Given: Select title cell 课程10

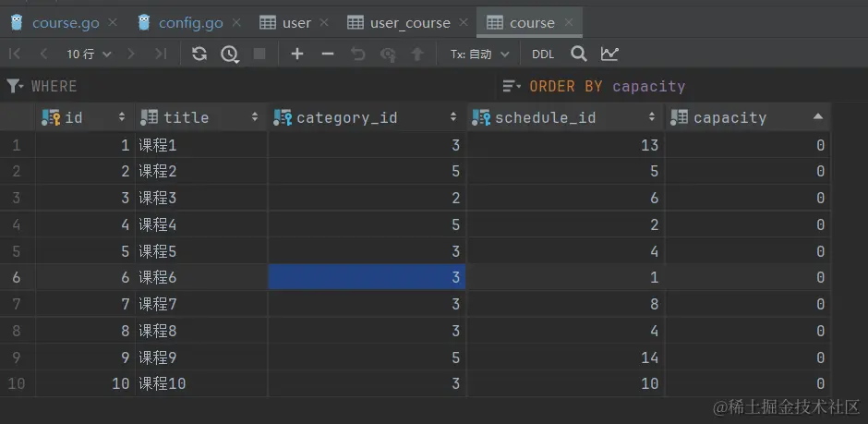Looking at the screenshot, I should coord(201,383).
